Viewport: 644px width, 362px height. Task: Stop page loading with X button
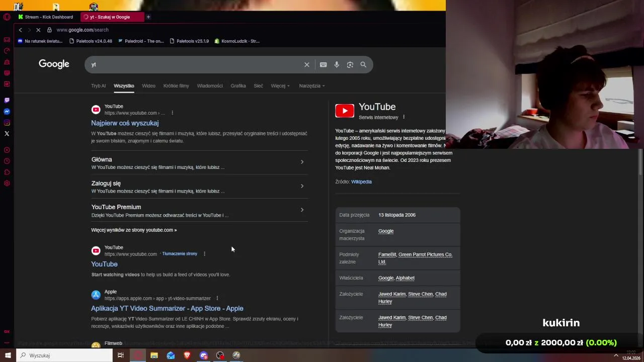[38, 30]
